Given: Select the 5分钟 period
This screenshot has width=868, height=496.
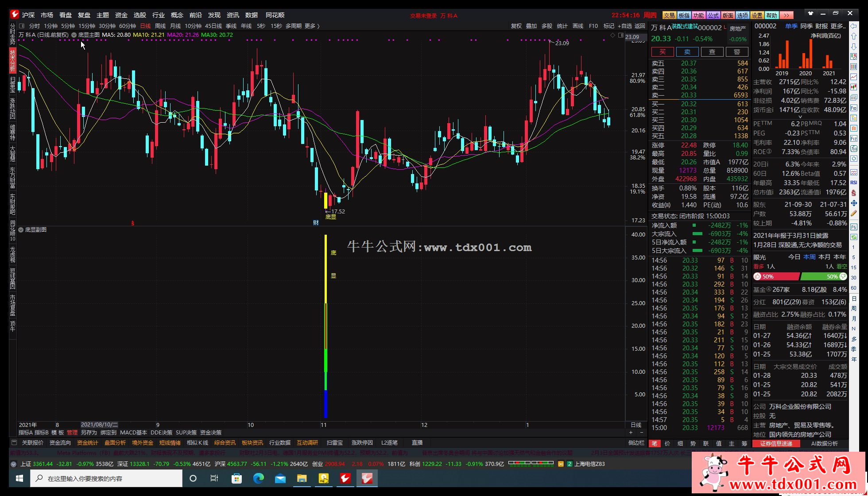Looking at the screenshot, I should pyautogui.click(x=68, y=26).
